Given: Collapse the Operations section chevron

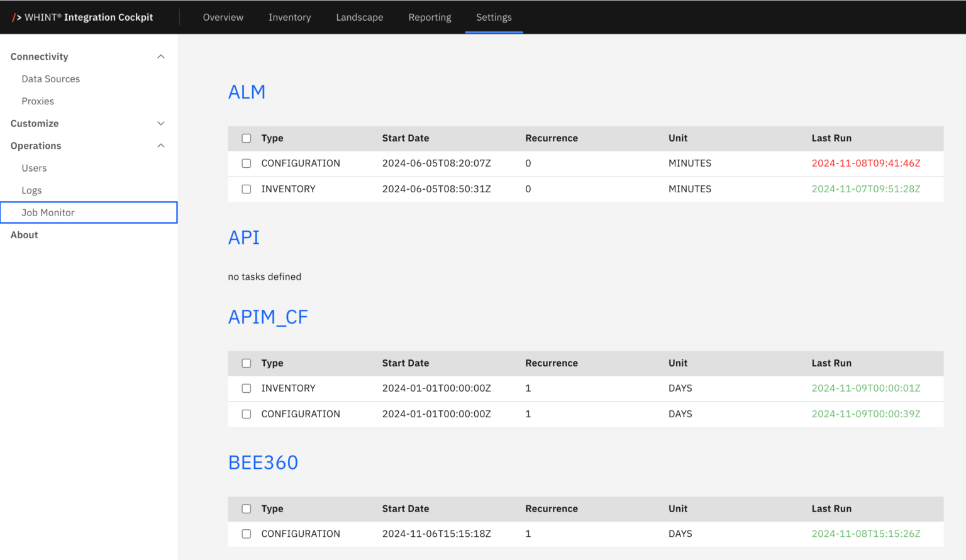Looking at the screenshot, I should (x=161, y=146).
